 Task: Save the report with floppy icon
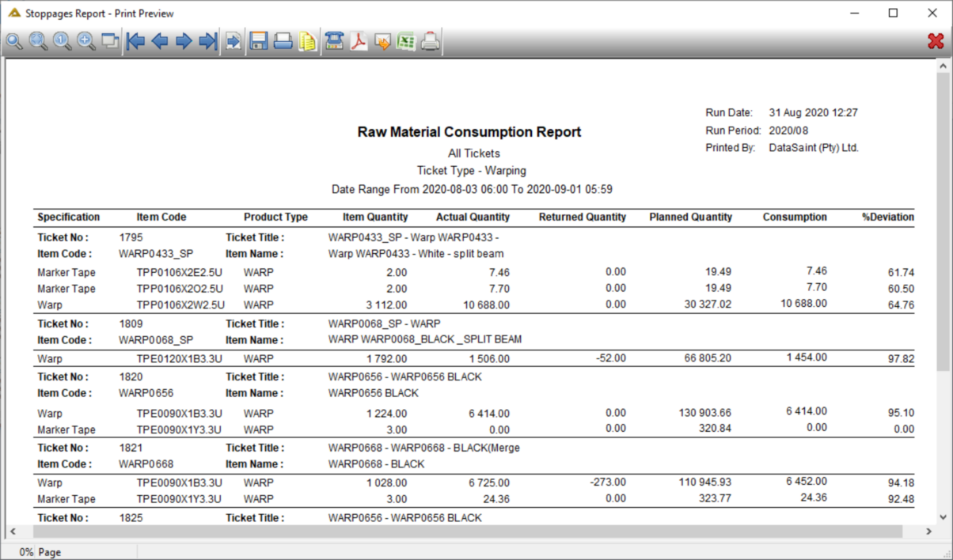click(259, 41)
